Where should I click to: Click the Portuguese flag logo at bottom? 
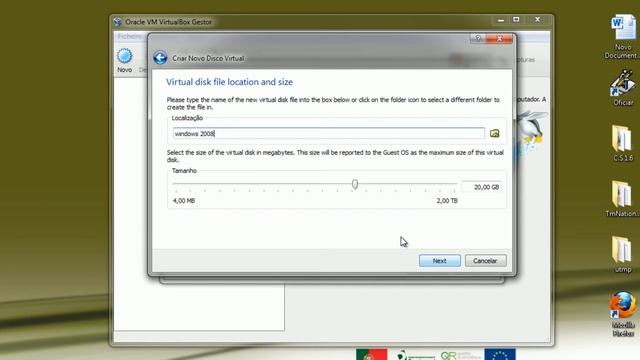coord(371,354)
